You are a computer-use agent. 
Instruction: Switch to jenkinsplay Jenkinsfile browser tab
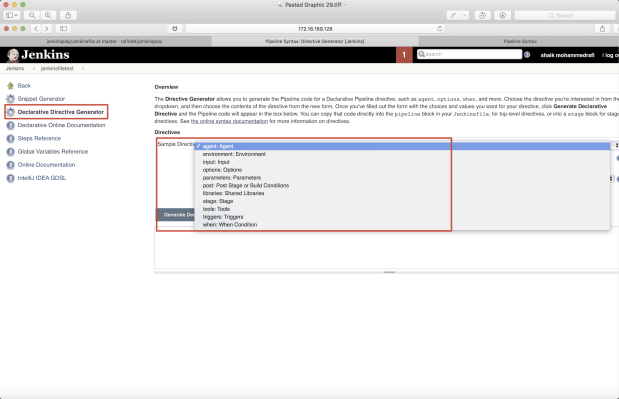(105, 41)
